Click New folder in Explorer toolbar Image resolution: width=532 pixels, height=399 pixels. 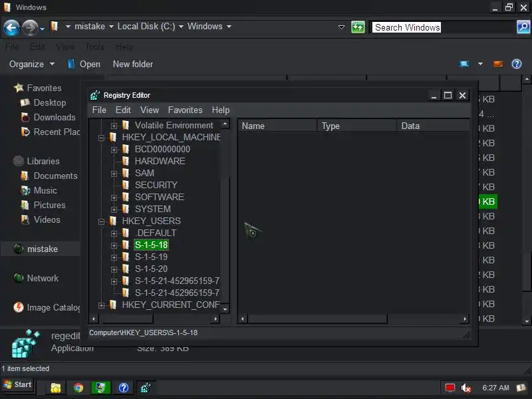[x=133, y=64]
